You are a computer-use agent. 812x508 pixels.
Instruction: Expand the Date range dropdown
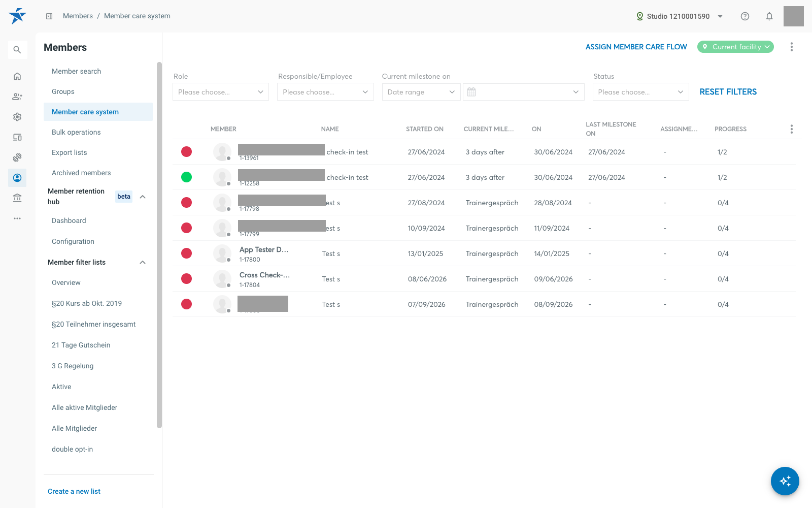coord(421,92)
